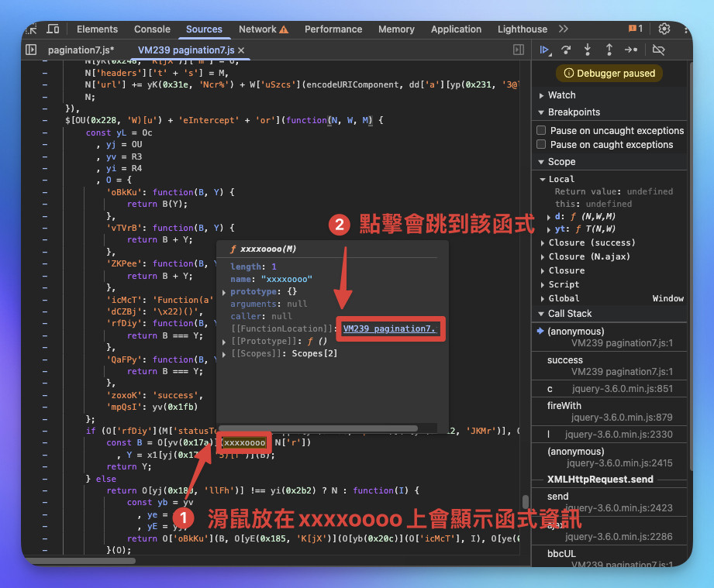
Task: Resume script execution
Action: click(x=544, y=50)
